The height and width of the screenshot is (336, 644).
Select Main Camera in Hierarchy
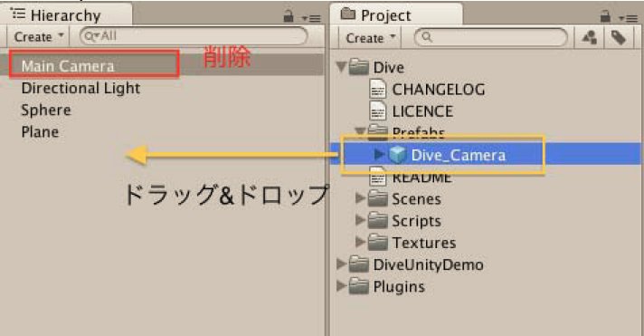(x=68, y=66)
